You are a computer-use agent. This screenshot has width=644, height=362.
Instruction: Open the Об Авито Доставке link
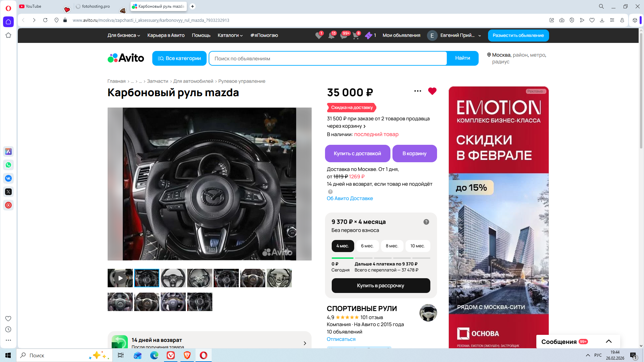(350, 198)
